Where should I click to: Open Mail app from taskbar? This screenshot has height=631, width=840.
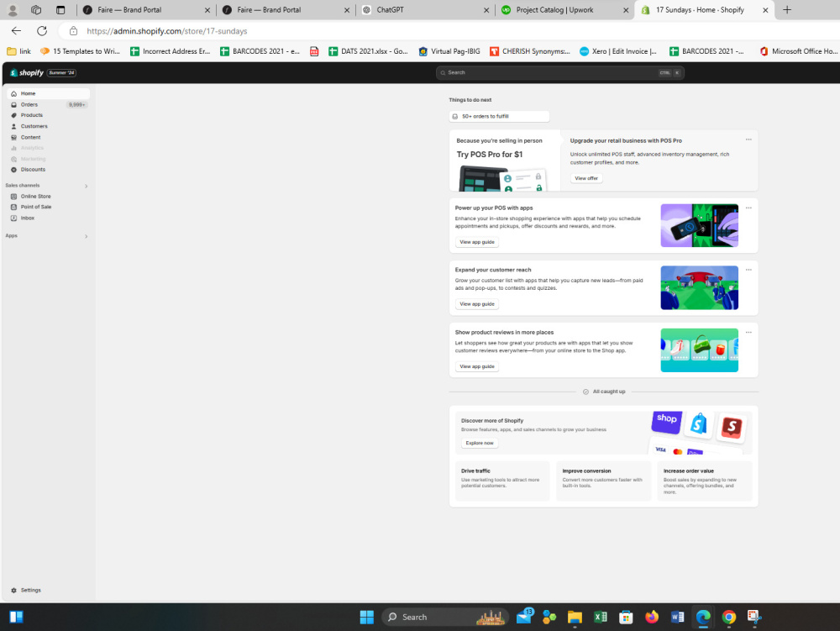click(524, 617)
